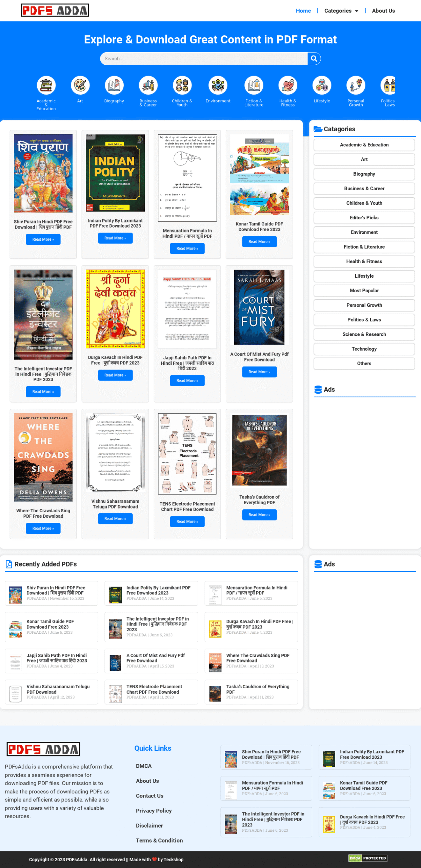The image size is (421, 868).
Task: Open the Art palette icon
Action: click(x=80, y=85)
